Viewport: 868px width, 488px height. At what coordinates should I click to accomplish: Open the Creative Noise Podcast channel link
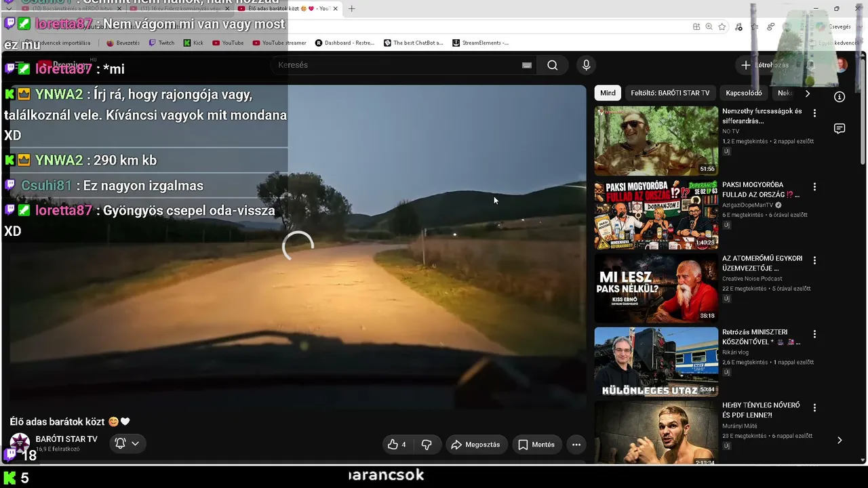click(752, 279)
